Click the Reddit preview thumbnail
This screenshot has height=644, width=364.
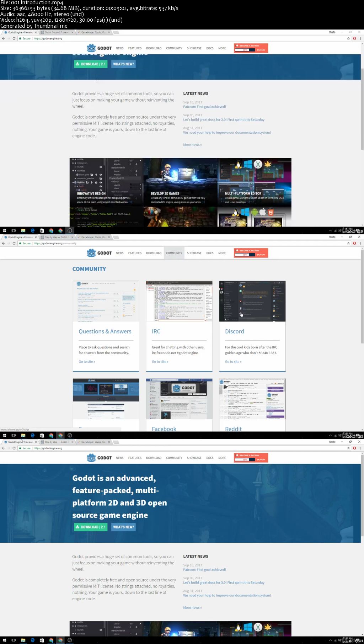[x=252, y=399]
